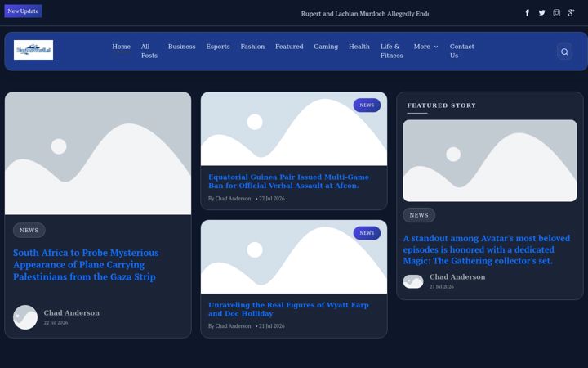
Task: Open the Rupert and Lachlan Murdoch ticker headline
Action: tap(364, 14)
